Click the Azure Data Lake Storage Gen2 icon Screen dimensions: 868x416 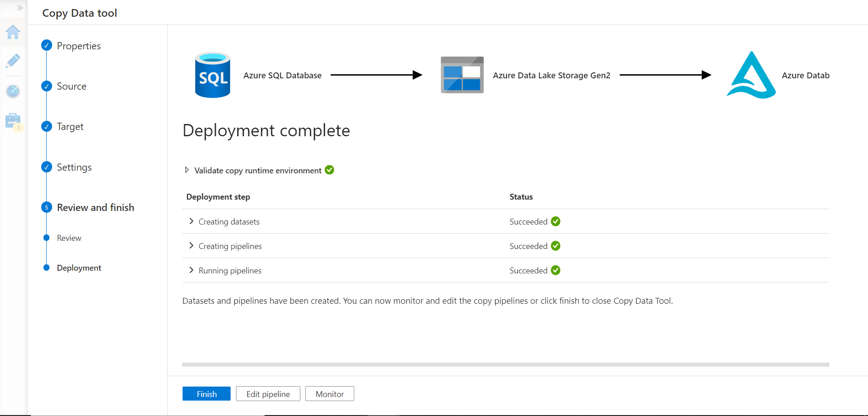[462, 75]
